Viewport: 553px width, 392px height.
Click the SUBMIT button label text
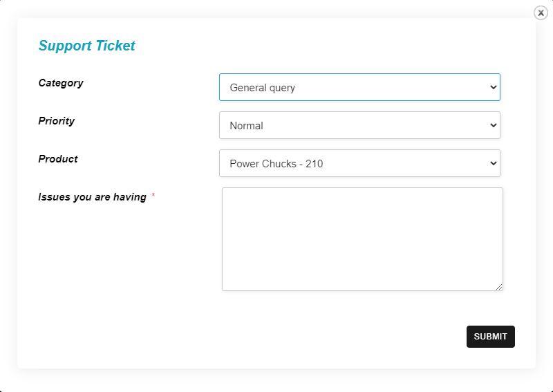(x=490, y=337)
